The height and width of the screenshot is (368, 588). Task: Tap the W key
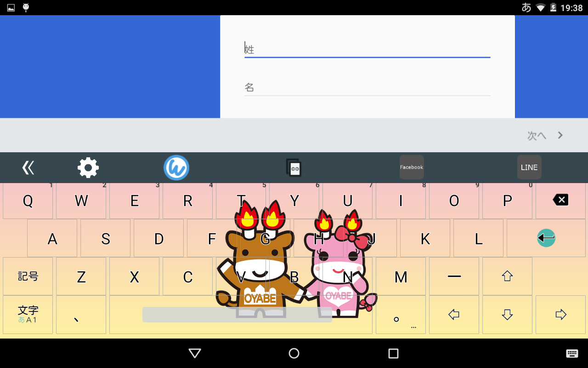click(81, 200)
